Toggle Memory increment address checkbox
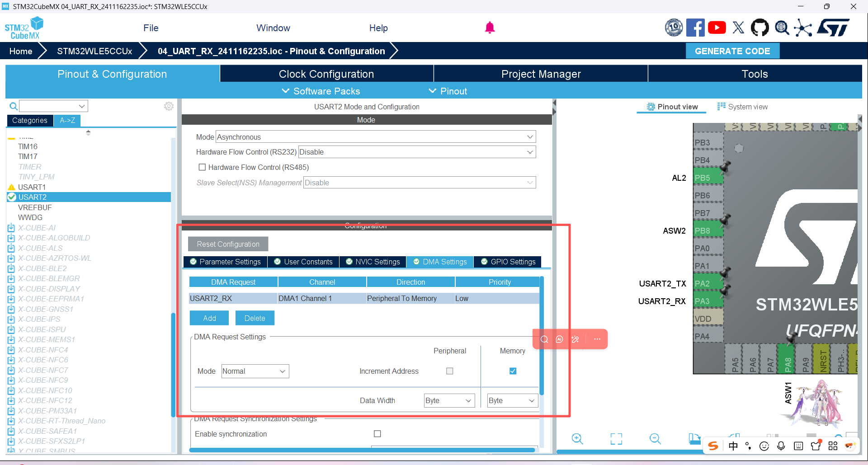This screenshot has width=868, height=465. pos(513,371)
